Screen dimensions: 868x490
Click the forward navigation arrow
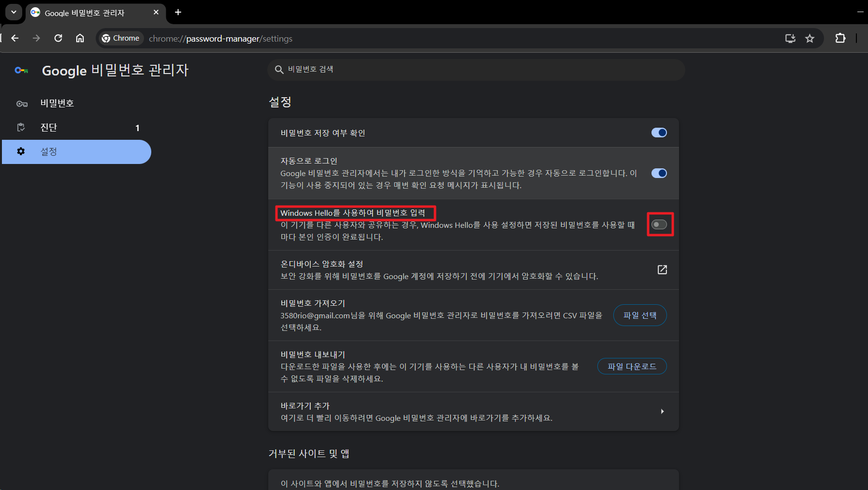(36, 38)
